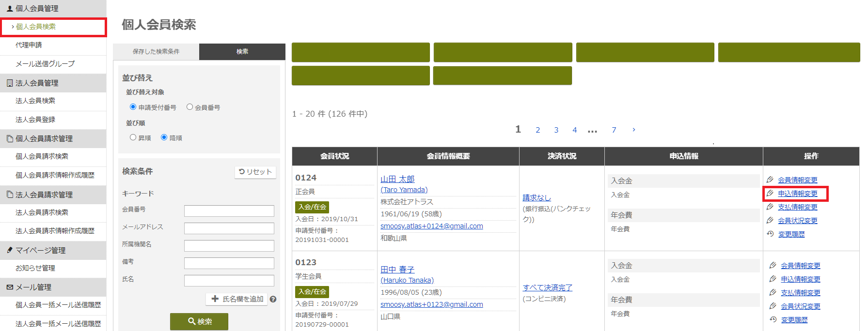This screenshot has height=331, width=868.
Task: Click pencil icon beside 0124 会員情報変更
Action: click(x=770, y=180)
